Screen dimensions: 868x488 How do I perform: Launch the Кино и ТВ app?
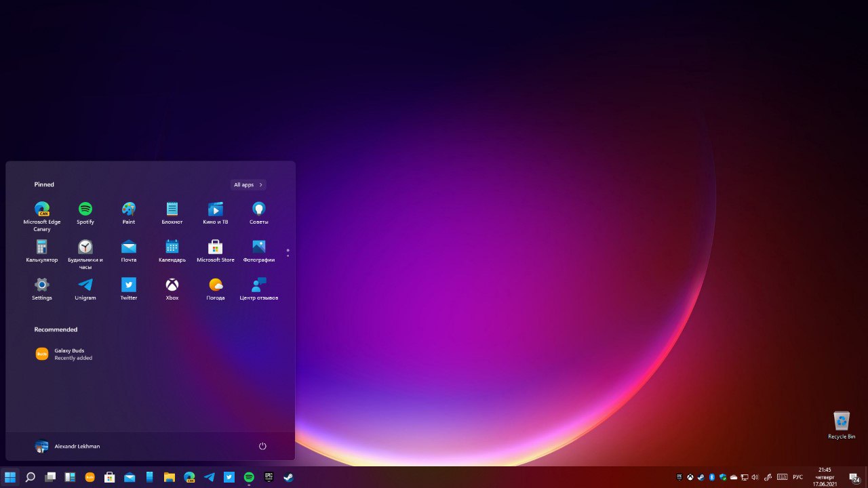tap(216, 213)
